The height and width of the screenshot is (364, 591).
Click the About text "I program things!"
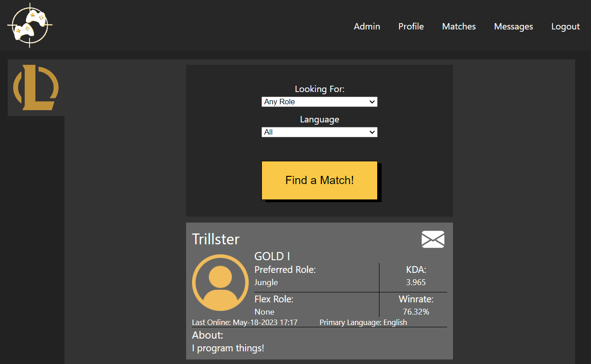tap(228, 349)
